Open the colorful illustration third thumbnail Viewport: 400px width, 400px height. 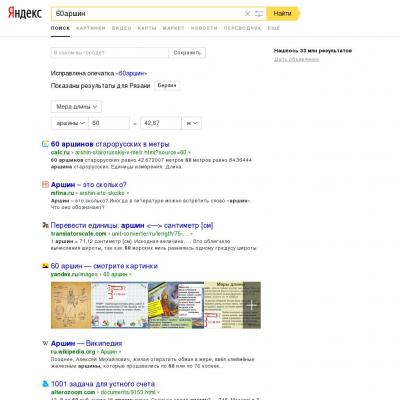click(x=176, y=305)
